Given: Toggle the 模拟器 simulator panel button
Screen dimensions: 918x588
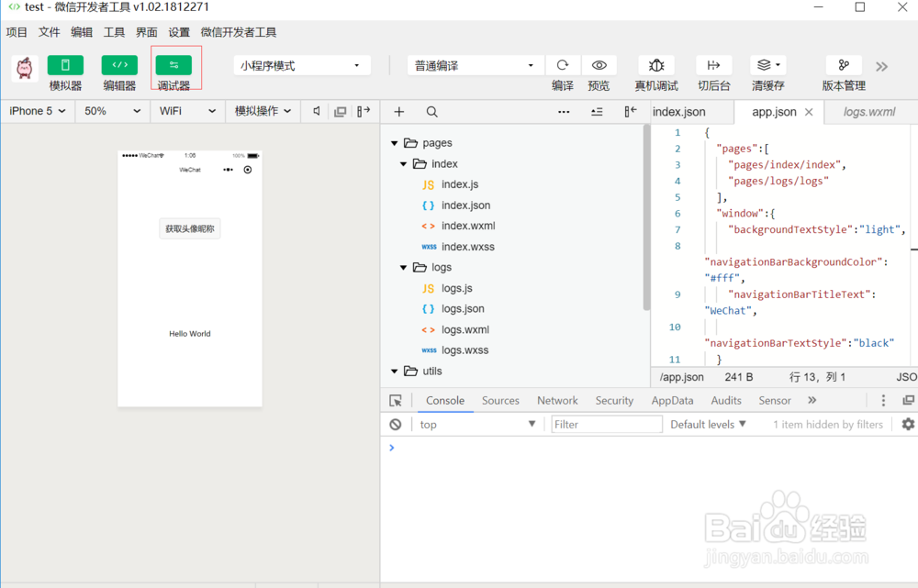Looking at the screenshot, I should point(65,65).
